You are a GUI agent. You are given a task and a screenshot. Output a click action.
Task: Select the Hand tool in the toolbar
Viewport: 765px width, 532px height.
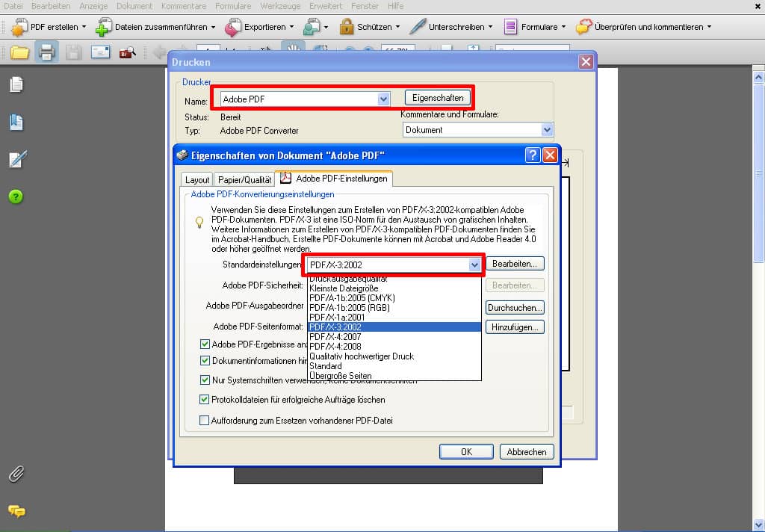(x=293, y=47)
